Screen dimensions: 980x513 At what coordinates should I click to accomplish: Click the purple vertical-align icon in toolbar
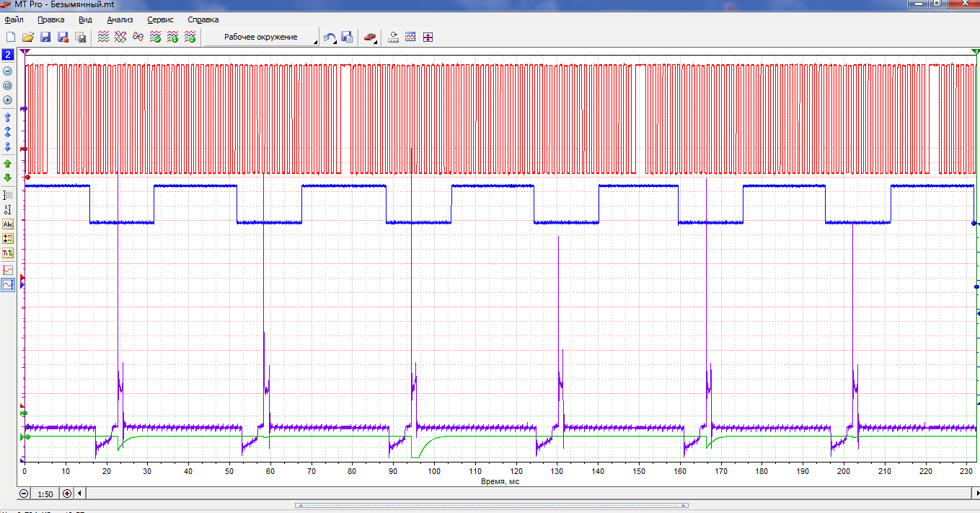tap(428, 37)
